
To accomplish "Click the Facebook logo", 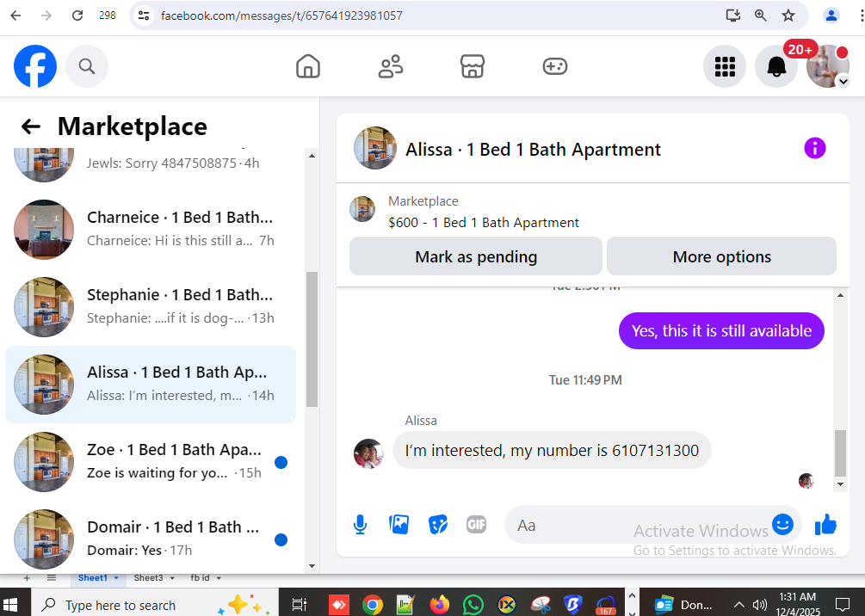I will point(35,66).
